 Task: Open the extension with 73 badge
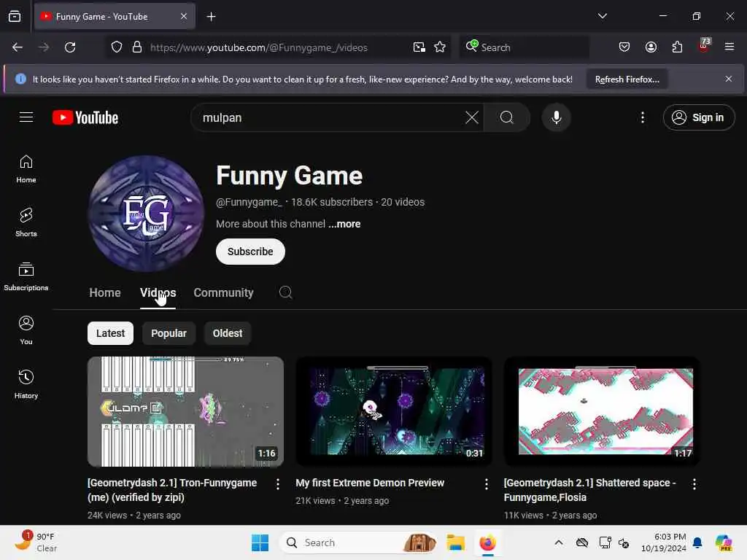[x=704, y=46]
